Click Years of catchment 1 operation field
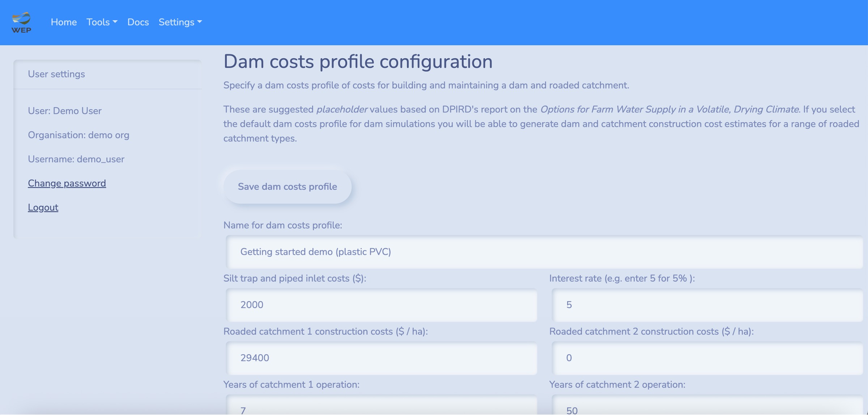This screenshot has height=415, width=868. [382, 406]
